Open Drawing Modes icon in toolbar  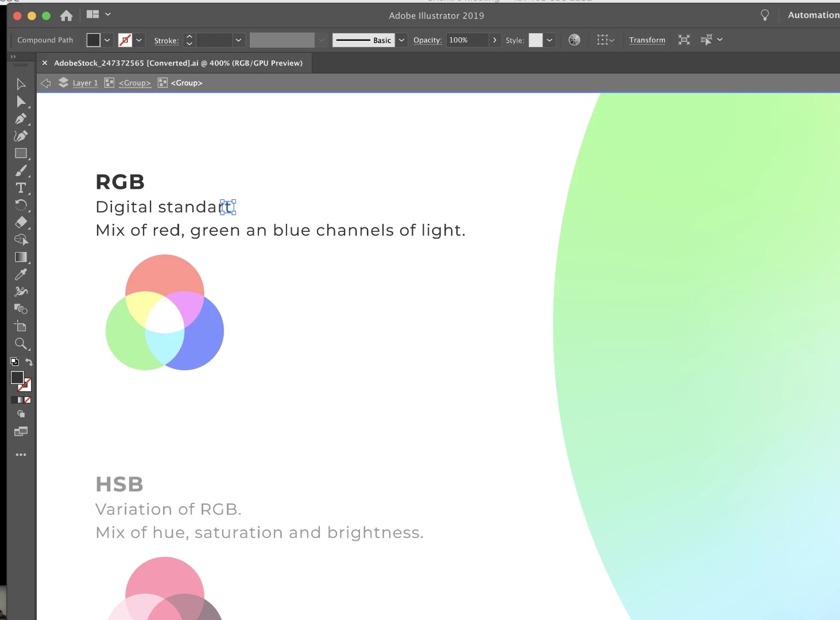[21, 414]
